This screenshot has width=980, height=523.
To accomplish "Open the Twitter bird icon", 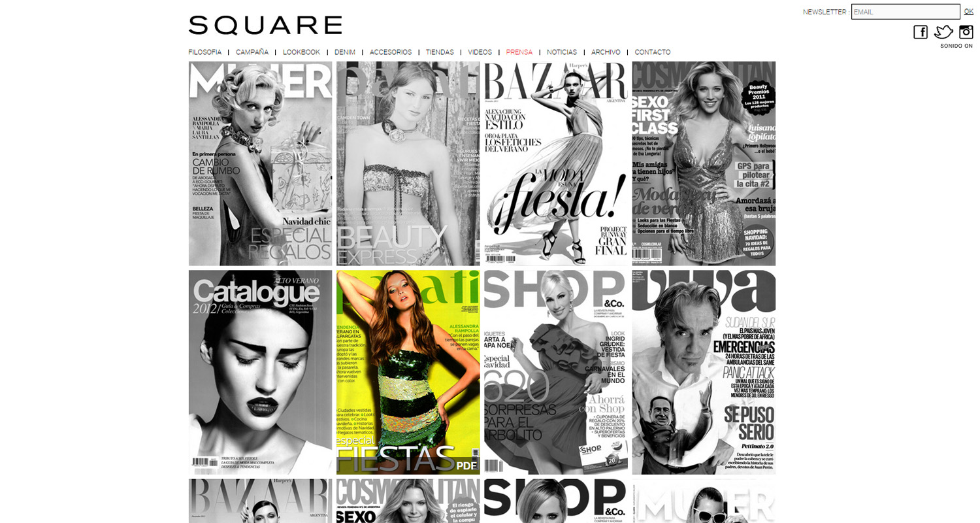I will 943,31.
